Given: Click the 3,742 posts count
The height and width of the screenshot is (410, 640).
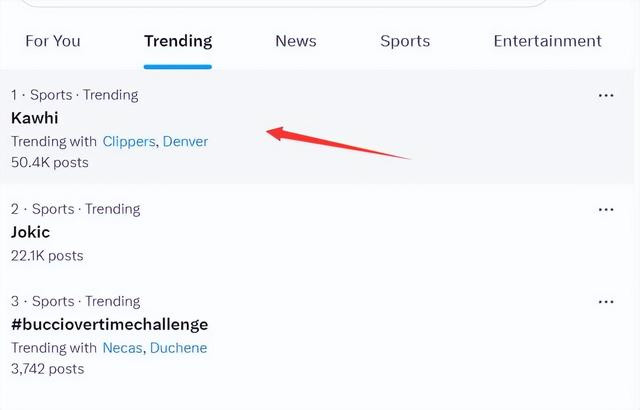Looking at the screenshot, I should (x=48, y=369).
